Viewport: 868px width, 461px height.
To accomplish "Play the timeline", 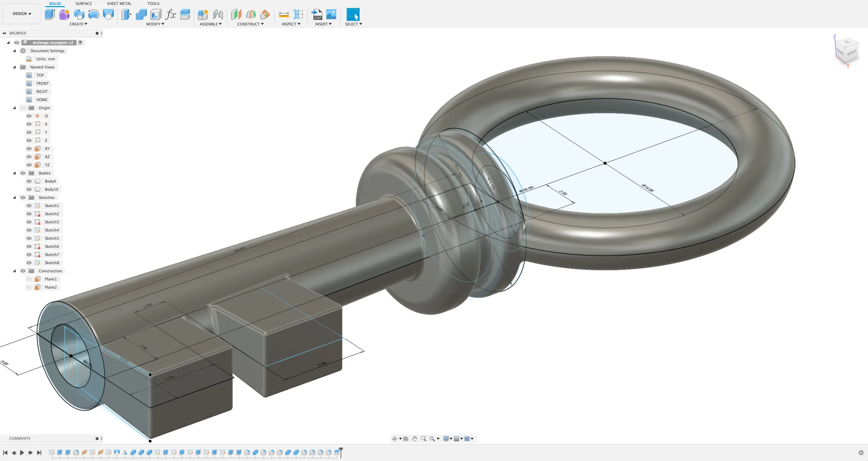I will coord(22,453).
